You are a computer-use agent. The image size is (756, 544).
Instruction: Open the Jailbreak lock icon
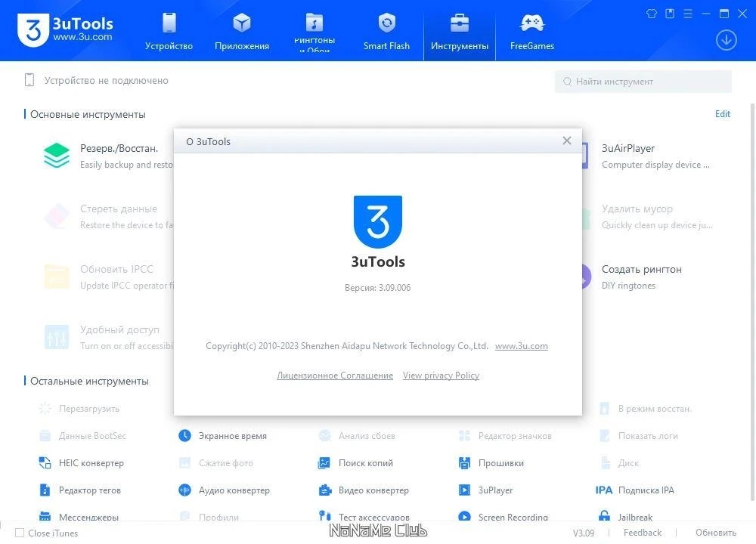click(604, 516)
